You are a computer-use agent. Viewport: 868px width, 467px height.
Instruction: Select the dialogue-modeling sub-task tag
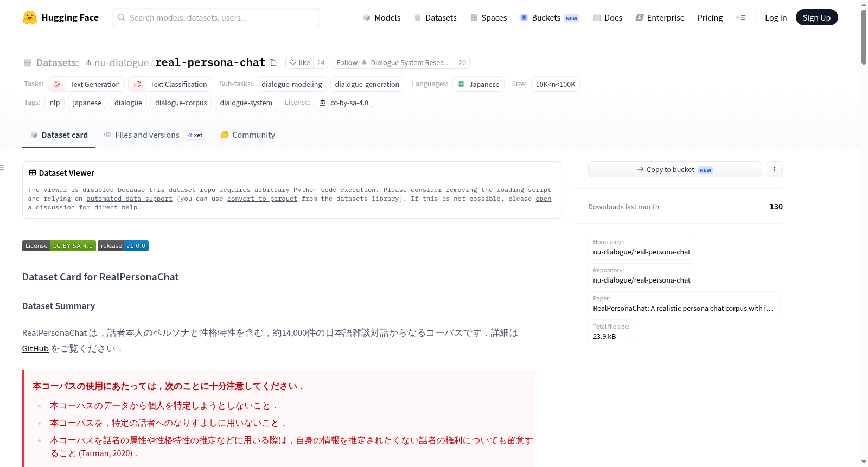[x=292, y=84]
